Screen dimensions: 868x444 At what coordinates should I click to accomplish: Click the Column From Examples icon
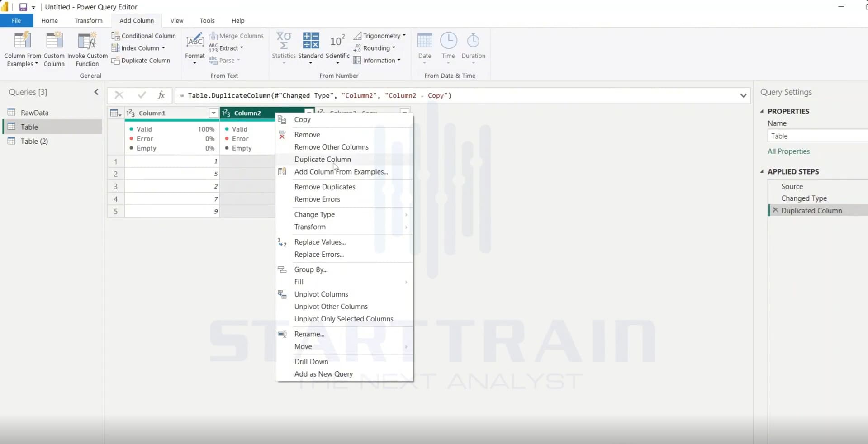(x=23, y=41)
